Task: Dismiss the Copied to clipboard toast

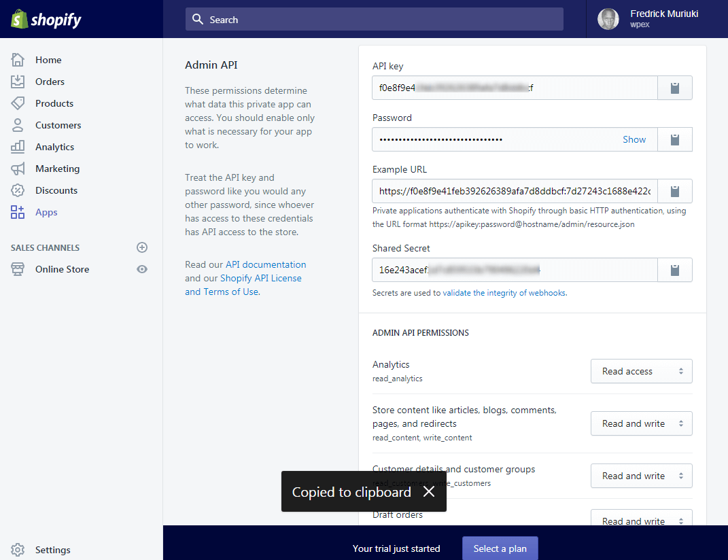Action: [428, 492]
